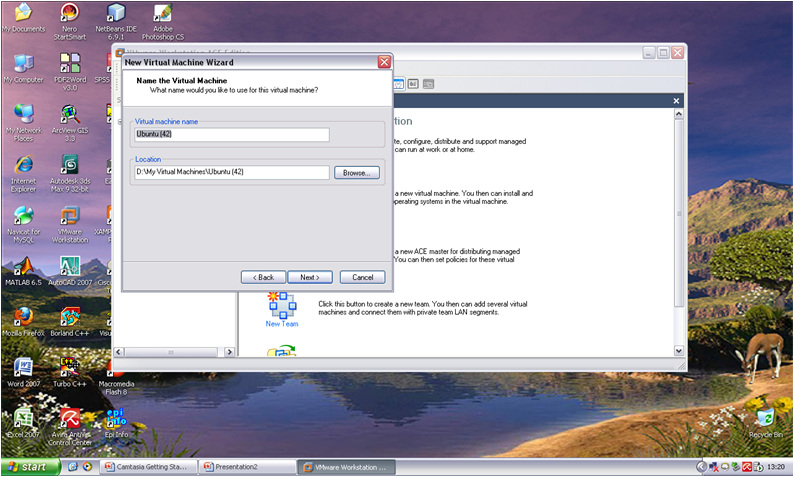Click the VMware quick switch toolbar icon
Screen dimensions: 794x477
point(413,84)
